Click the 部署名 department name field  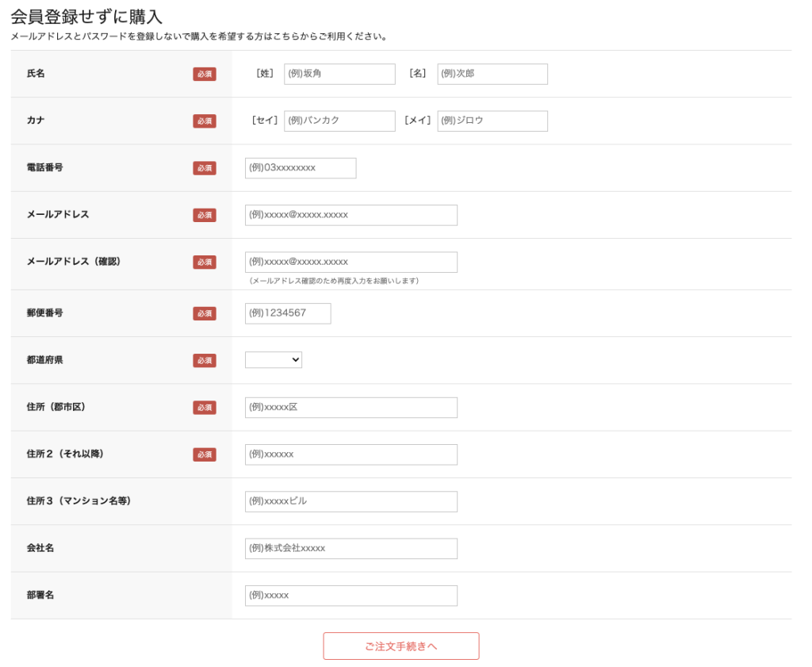pos(351,596)
